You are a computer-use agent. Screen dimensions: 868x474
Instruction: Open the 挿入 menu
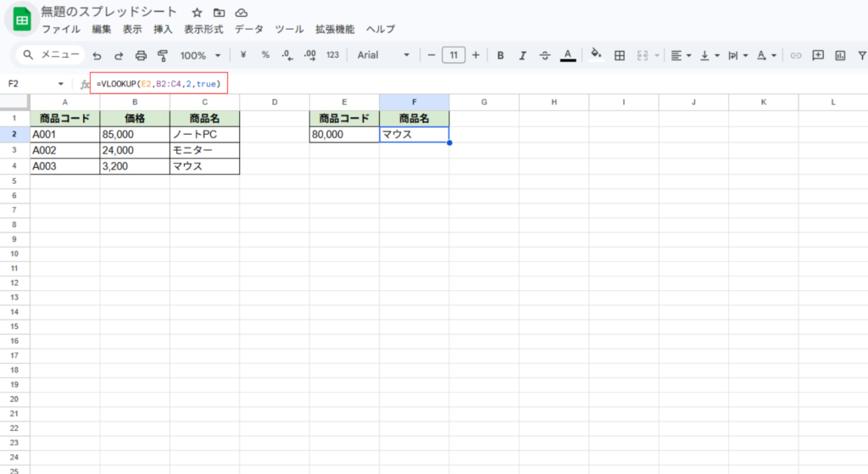163,29
